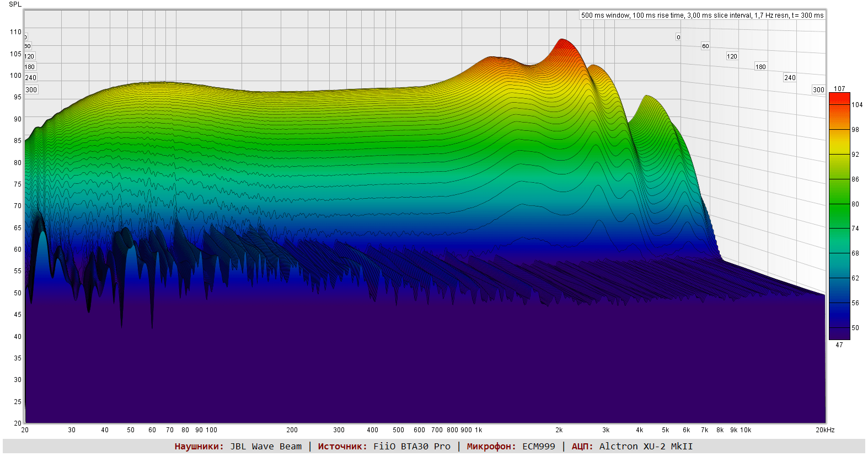Click the 3k label on the frequency axis

(606, 430)
